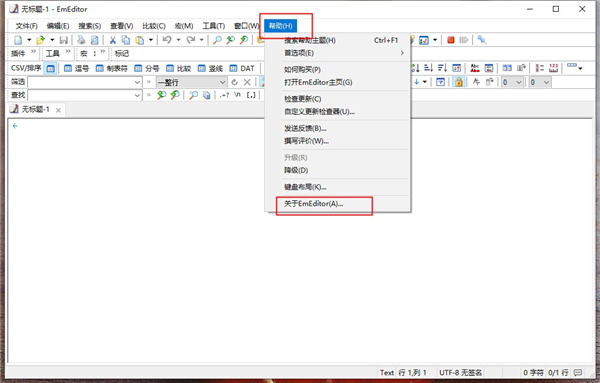Open the first 0 number dropdown in the filter toolbar
The width and height of the screenshot is (600, 383).
coord(518,82)
